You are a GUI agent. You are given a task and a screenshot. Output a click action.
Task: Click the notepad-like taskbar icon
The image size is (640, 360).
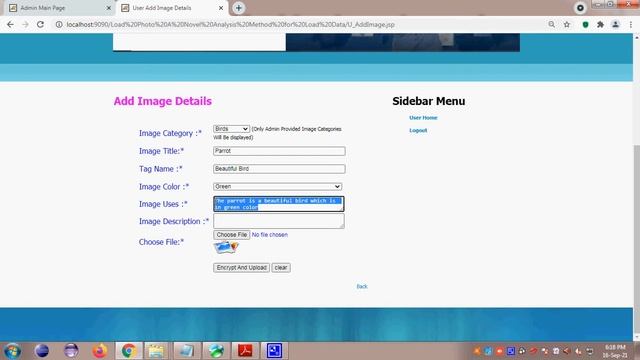click(186, 351)
